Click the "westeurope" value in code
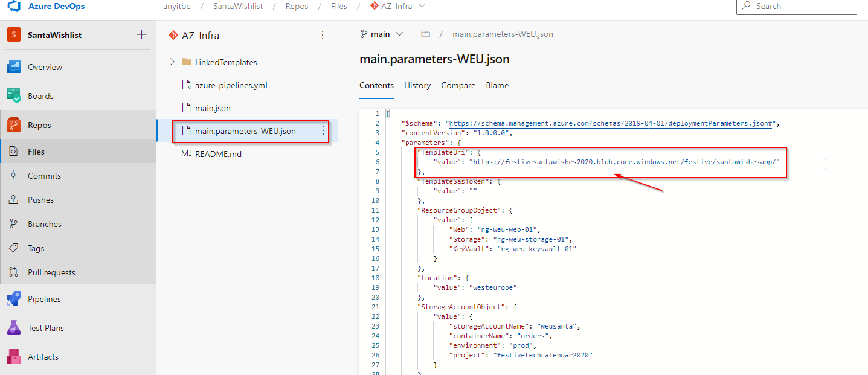Screen dimensions: 868x375 coord(493,287)
